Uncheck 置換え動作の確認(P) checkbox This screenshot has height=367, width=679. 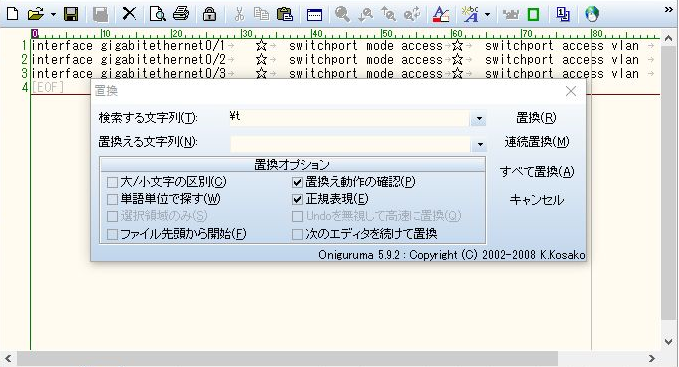tap(297, 182)
